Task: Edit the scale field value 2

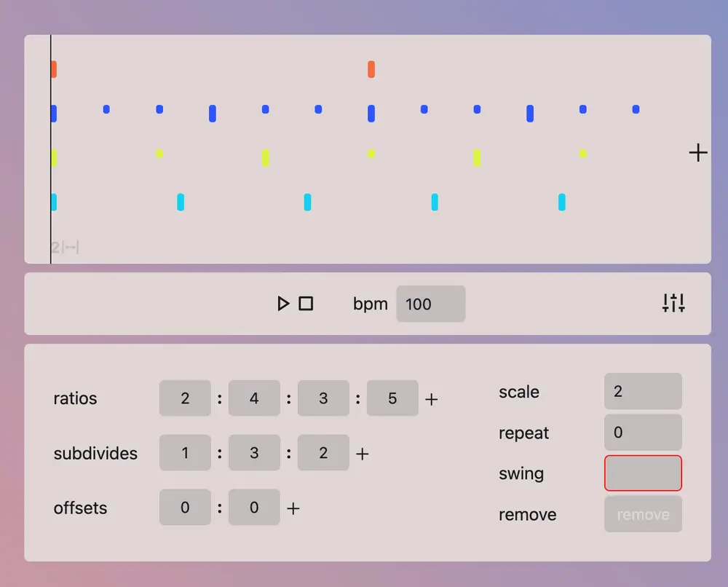Action: pos(643,391)
